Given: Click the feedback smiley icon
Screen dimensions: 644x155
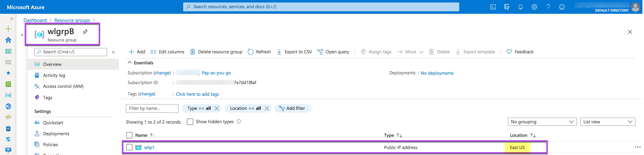Looking at the screenshot, I should [x=562, y=7].
